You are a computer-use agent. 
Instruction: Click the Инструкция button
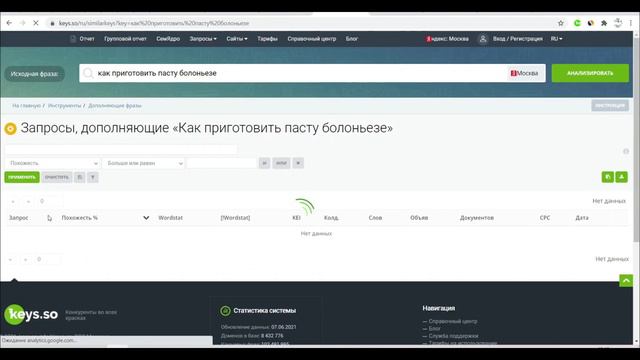[x=610, y=105]
